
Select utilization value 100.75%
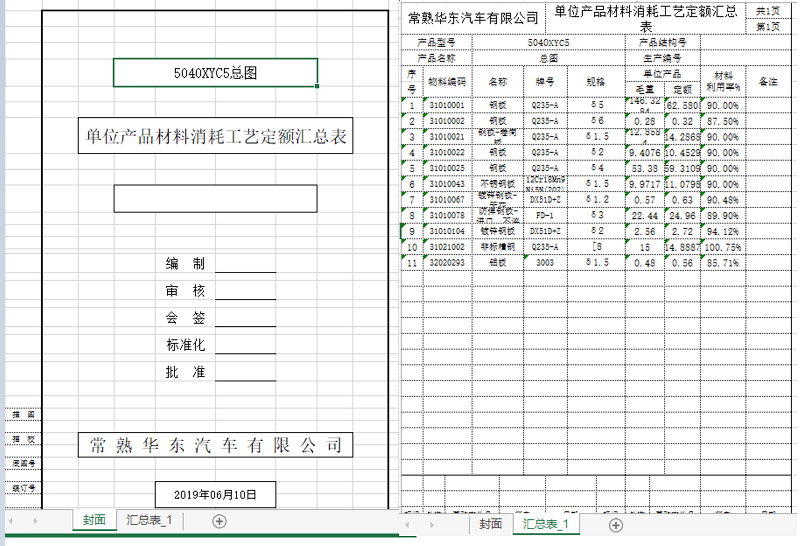click(723, 247)
